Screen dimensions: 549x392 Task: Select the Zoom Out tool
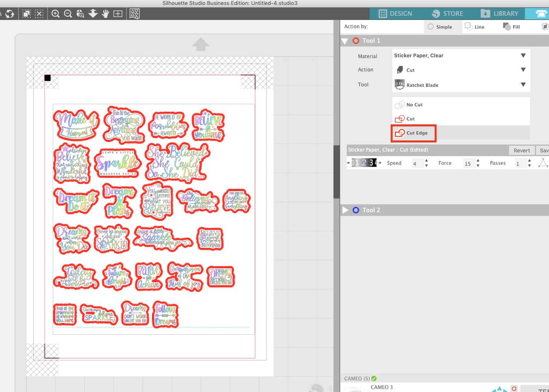coord(68,14)
